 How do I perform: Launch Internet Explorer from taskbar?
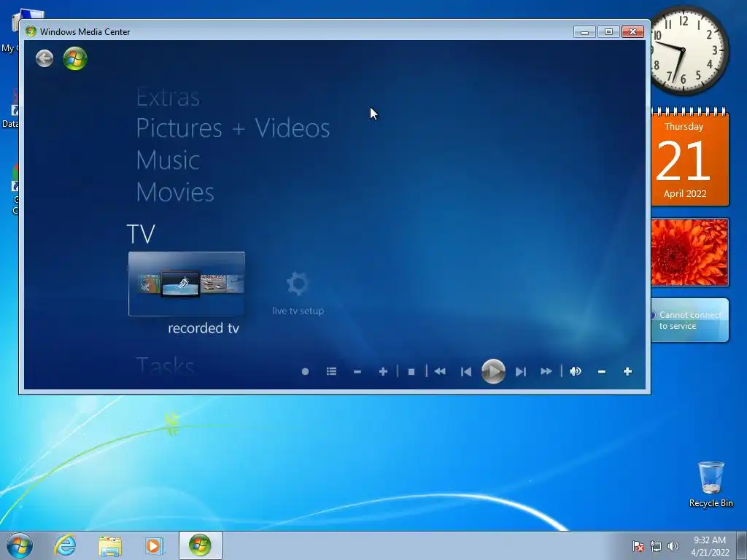[x=65, y=545]
